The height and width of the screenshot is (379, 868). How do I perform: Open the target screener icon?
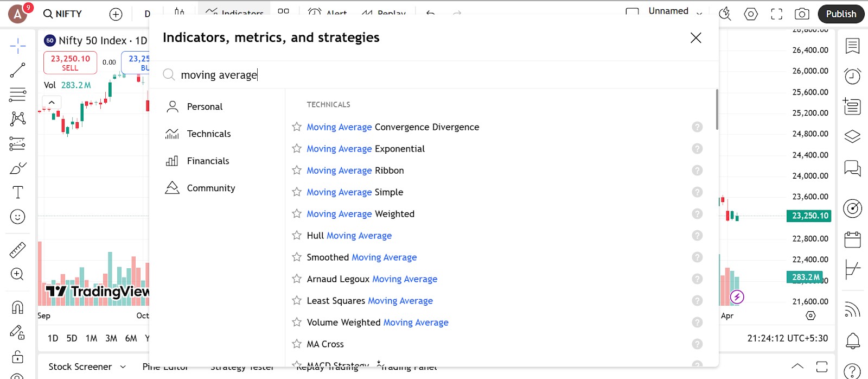coord(852,208)
